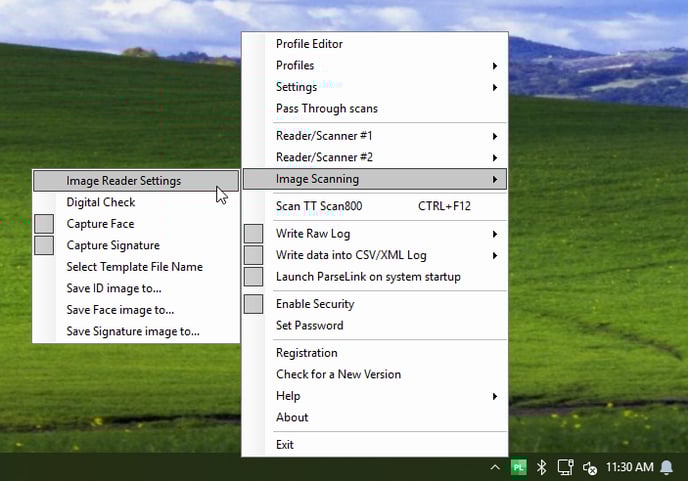Click the green ParseLink tray icon

pos(519,467)
